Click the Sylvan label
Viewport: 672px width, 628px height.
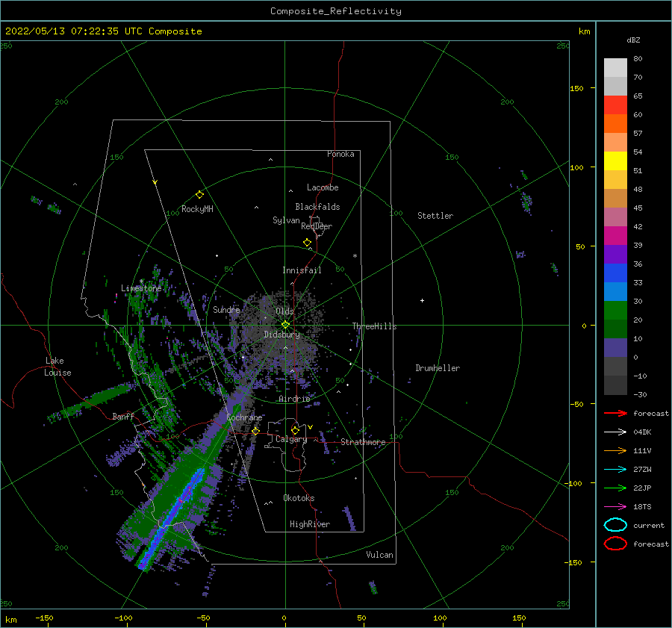[286, 220]
